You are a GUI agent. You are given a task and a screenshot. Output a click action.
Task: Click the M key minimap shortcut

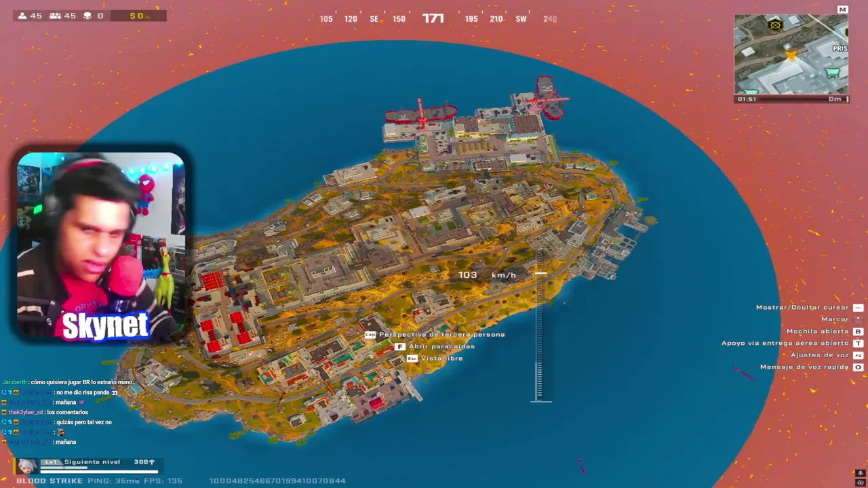pos(842,9)
